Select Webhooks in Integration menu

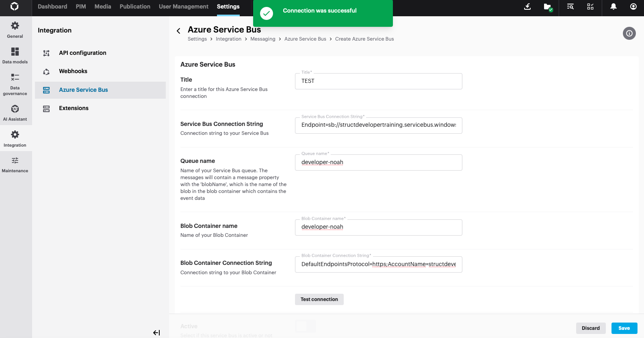(x=73, y=71)
